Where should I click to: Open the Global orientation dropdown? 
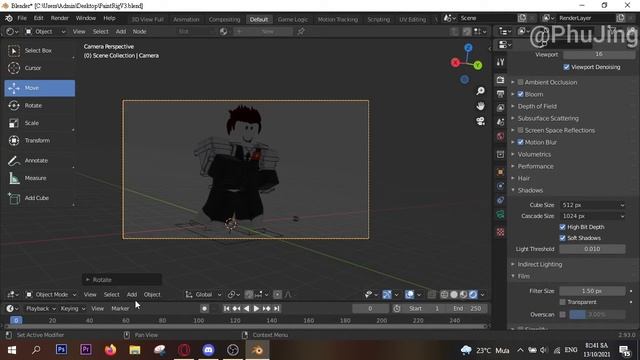203,294
